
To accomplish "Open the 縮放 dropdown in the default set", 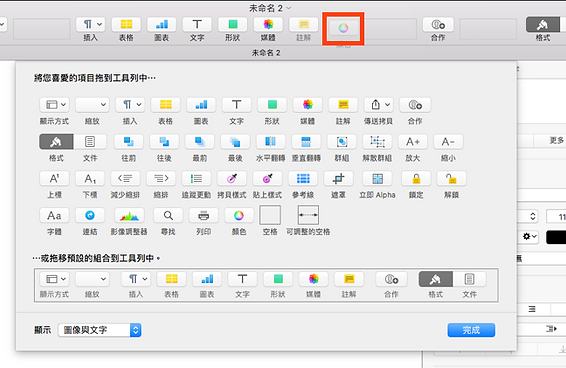I will (x=92, y=279).
